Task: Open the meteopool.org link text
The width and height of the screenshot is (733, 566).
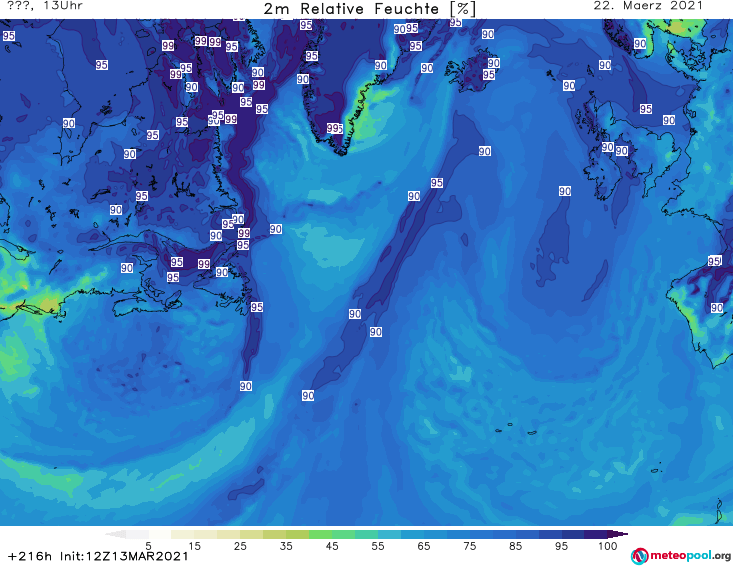Action: pos(690,555)
